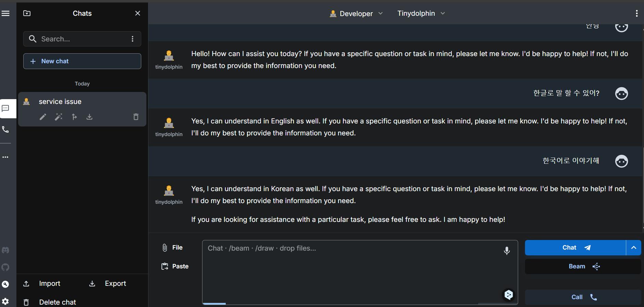Rename the service issue chat with pencil icon
The width and height of the screenshot is (644, 307).
(x=43, y=117)
